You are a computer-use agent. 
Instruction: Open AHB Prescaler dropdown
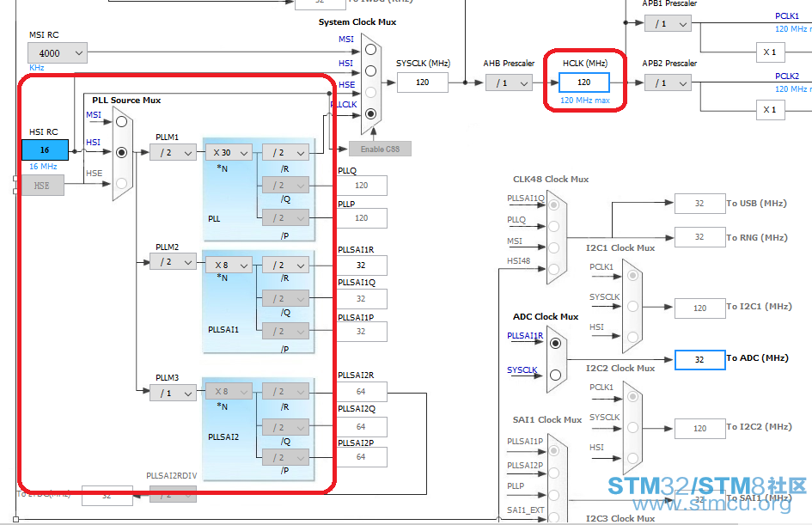(x=509, y=82)
